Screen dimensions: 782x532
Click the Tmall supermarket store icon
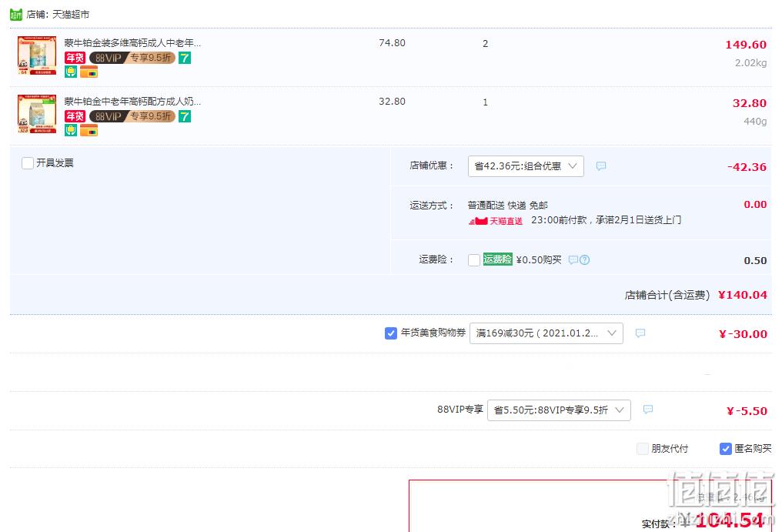pos(16,15)
